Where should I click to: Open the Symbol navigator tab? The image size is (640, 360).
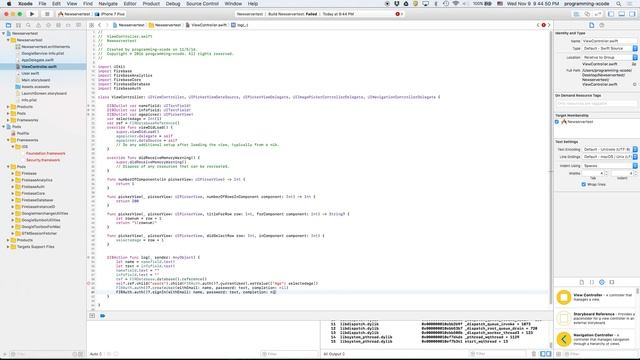coord(18,25)
